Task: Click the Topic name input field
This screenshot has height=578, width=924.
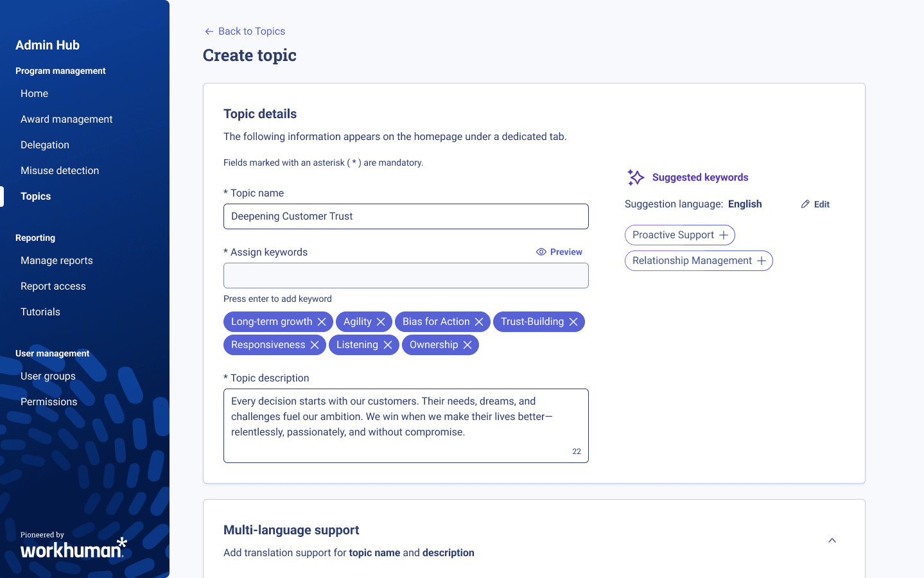Action: (x=406, y=216)
